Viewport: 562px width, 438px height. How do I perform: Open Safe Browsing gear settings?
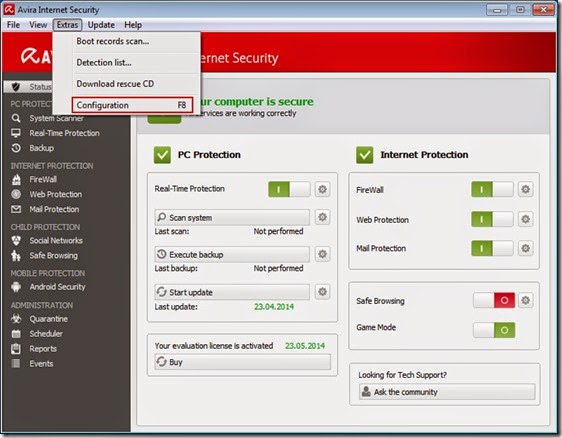pyautogui.click(x=525, y=300)
